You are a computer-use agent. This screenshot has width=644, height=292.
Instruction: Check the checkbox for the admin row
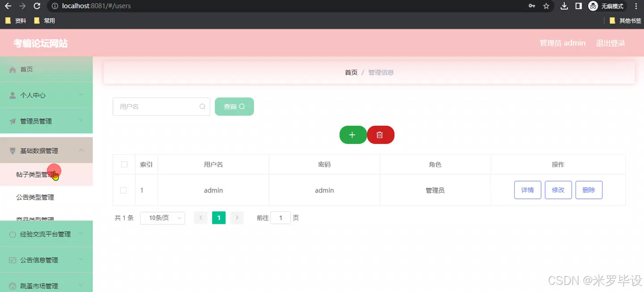(x=123, y=190)
